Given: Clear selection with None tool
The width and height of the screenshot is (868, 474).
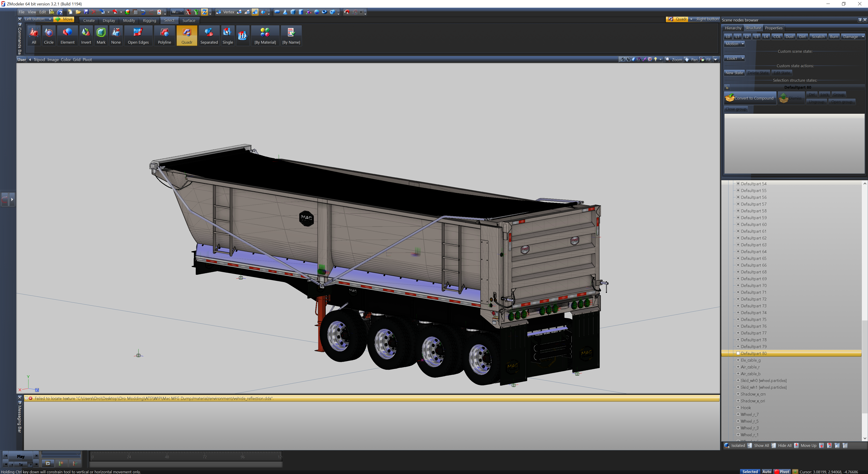Looking at the screenshot, I should [116, 36].
